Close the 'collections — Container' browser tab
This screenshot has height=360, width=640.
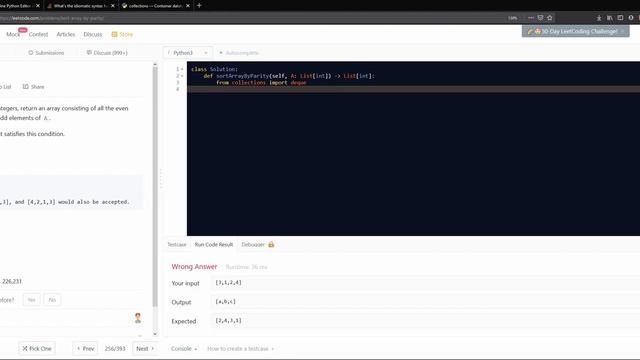click(188, 6)
